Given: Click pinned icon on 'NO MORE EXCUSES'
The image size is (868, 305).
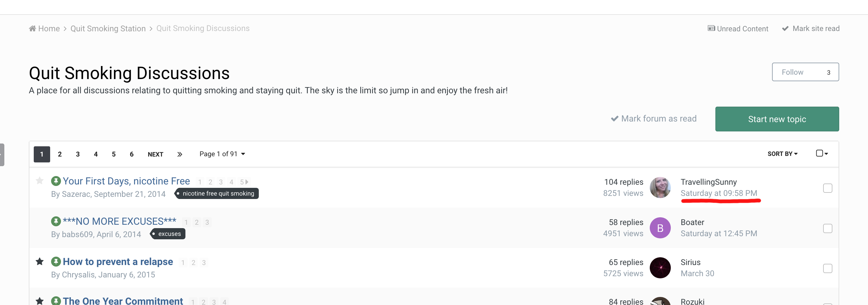Looking at the screenshot, I should click(x=56, y=221).
